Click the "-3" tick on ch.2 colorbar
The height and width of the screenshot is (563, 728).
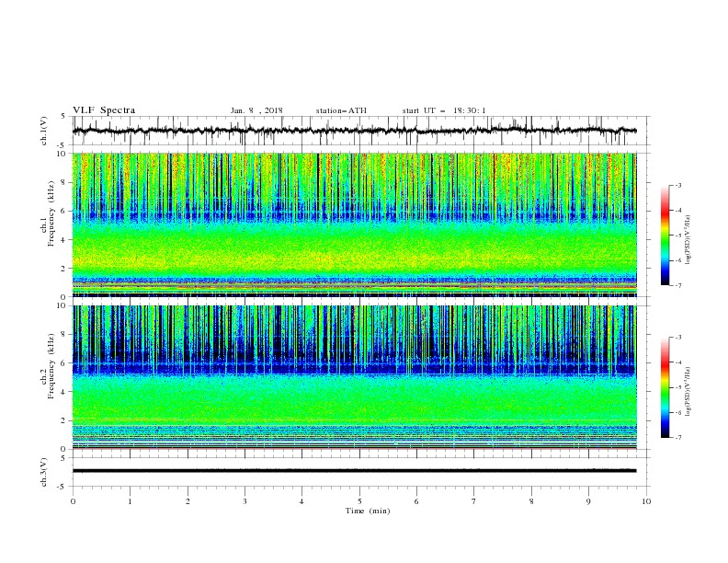click(677, 338)
